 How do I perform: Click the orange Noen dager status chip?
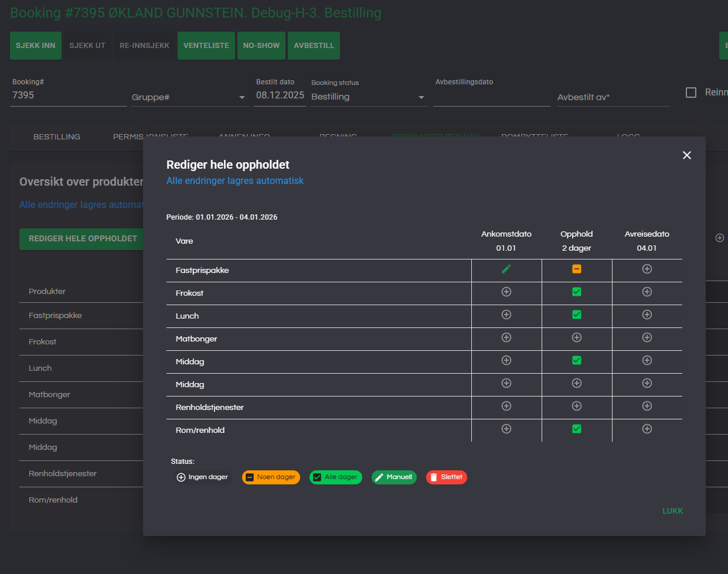271,477
